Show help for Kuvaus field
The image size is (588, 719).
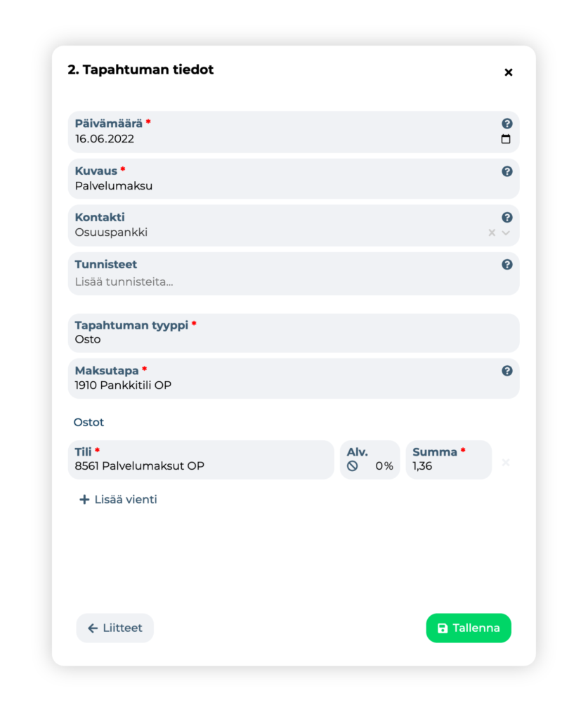507,171
